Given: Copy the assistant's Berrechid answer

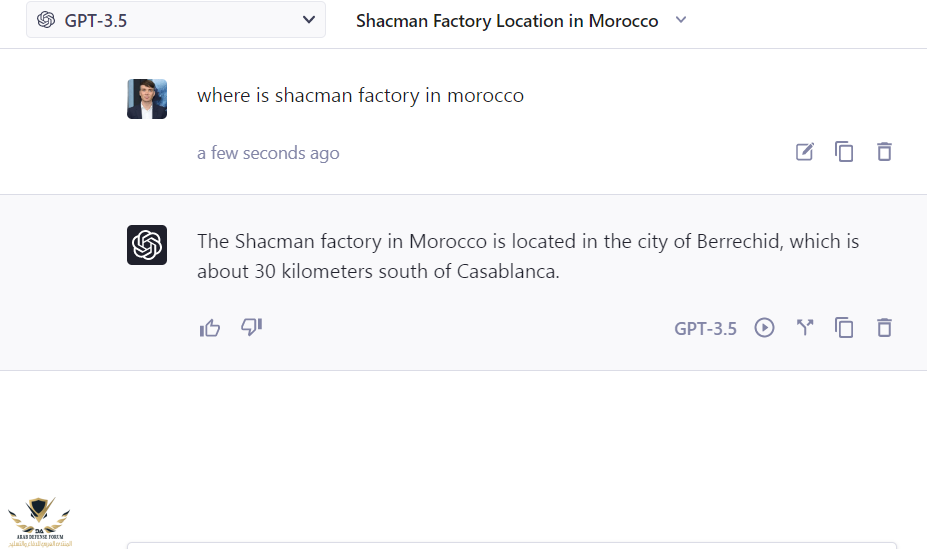Looking at the screenshot, I should [x=844, y=328].
